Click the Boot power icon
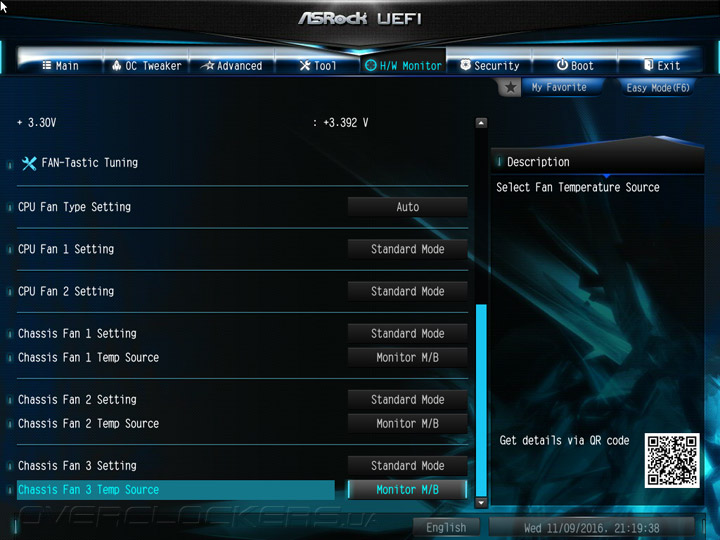Image resolution: width=720 pixels, height=540 pixels. (562, 65)
